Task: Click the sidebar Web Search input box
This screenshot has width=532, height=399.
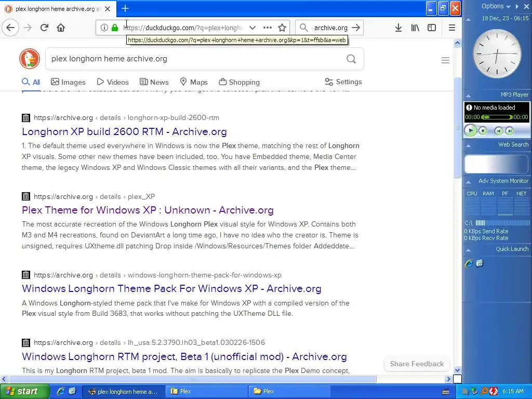Action: click(496, 164)
